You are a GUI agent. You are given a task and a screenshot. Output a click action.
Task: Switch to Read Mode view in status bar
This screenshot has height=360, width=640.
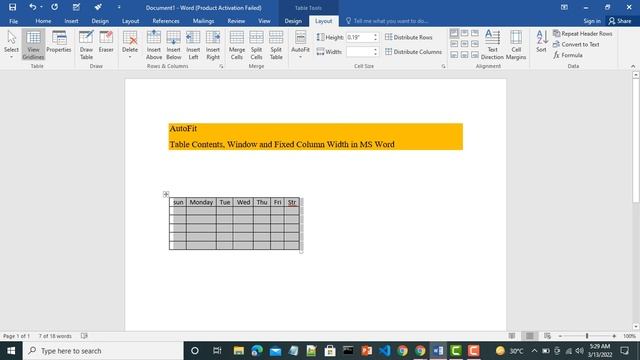[512, 336]
